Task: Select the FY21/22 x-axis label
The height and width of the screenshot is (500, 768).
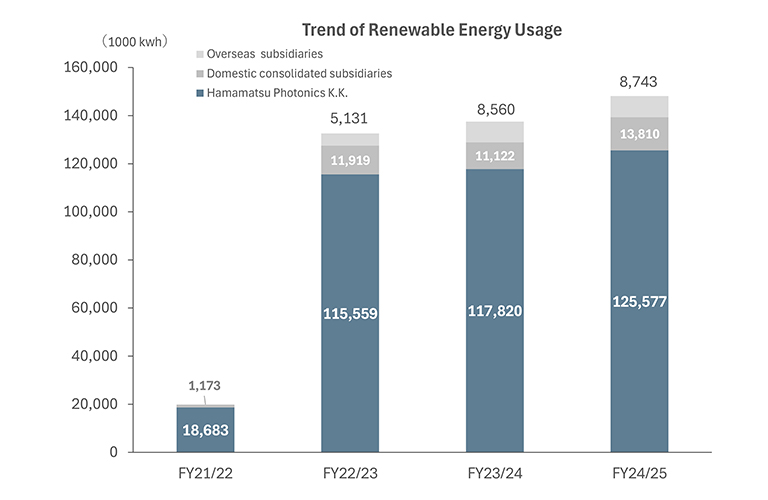Action: (205, 471)
